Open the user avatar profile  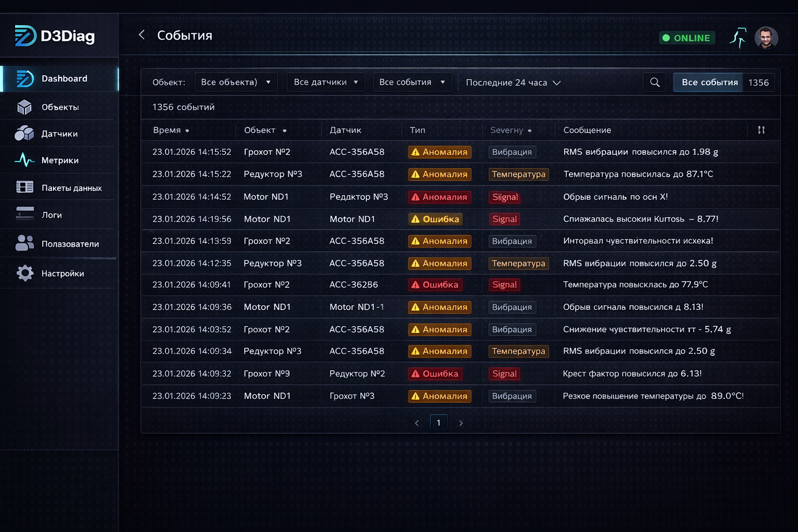coord(766,38)
